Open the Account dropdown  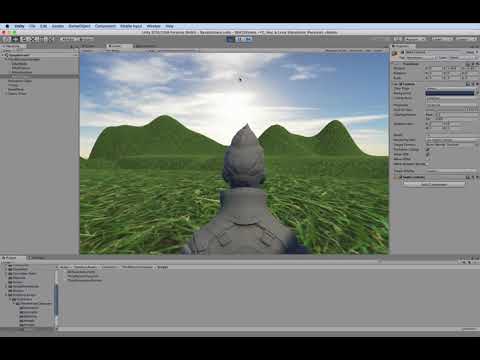pyautogui.click(x=415, y=39)
